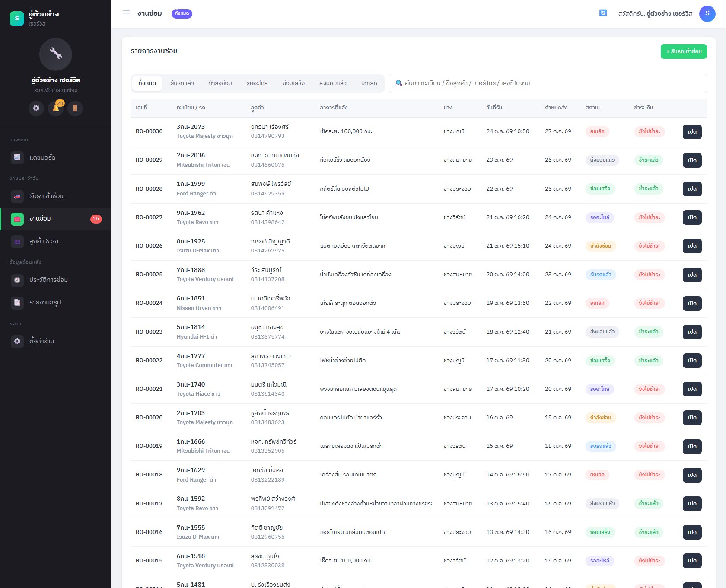Open the hamburger menu icon
Image resolution: width=726 pixels, height=588 pixels.
coord(126,13)
